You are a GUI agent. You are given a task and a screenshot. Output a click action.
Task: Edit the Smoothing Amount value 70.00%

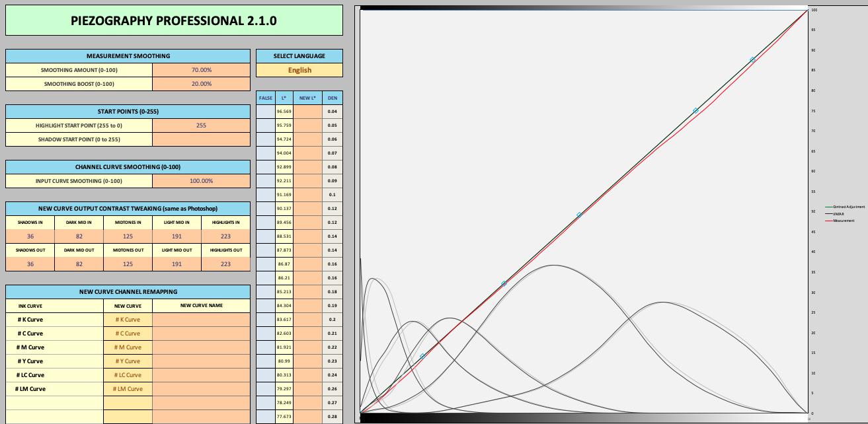click(x=202, y=70)
